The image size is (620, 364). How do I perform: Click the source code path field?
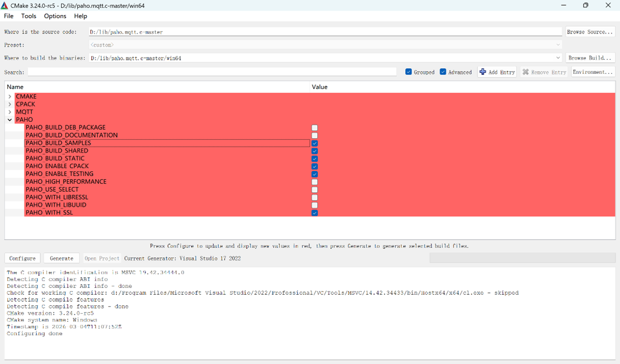pyautogui.click(x=325, y=32)
